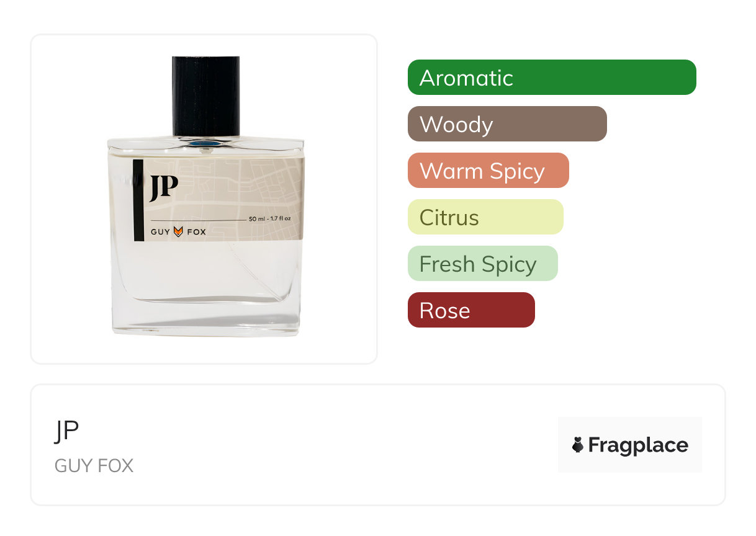The height and width of the screenshot is (536, 756).
Task: Select the Aromatic accord bar
Action: pyautogui.click(x=552, y=78)
